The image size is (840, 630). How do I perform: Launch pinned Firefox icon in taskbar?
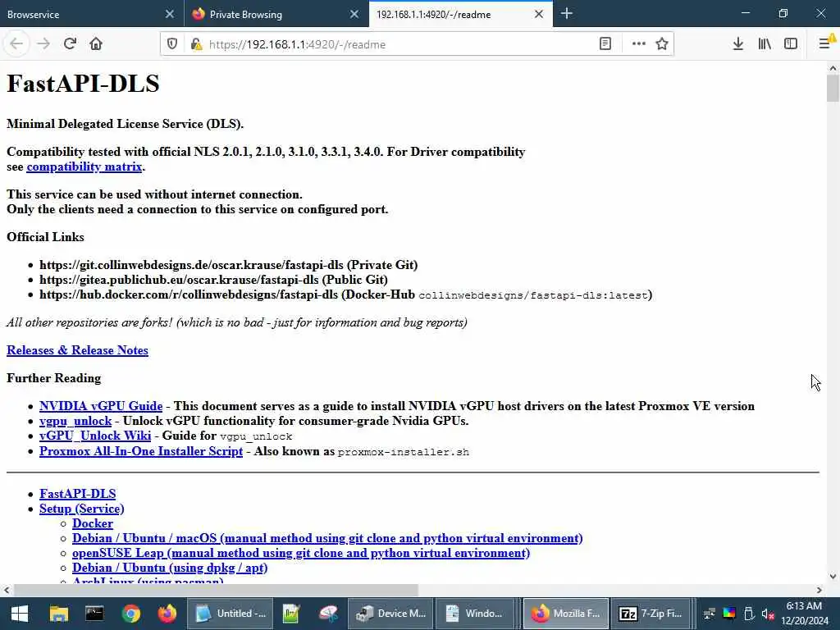tap(167, 614)
